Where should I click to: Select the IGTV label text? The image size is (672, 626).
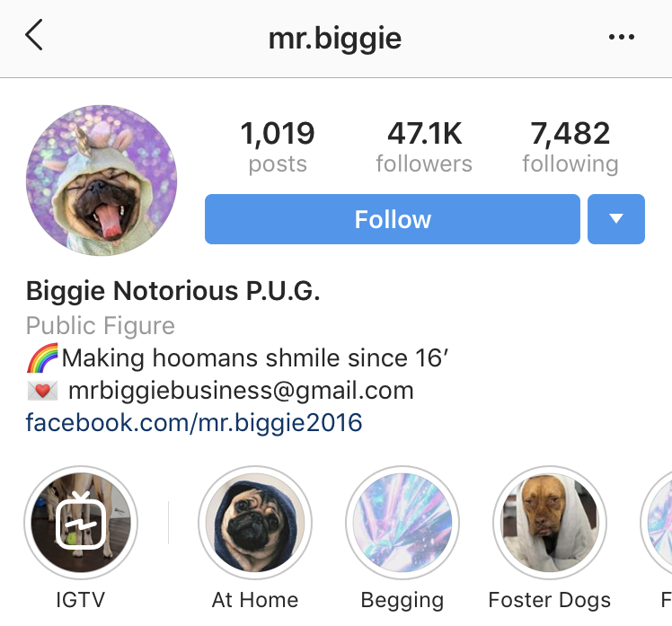coord(81,599)
